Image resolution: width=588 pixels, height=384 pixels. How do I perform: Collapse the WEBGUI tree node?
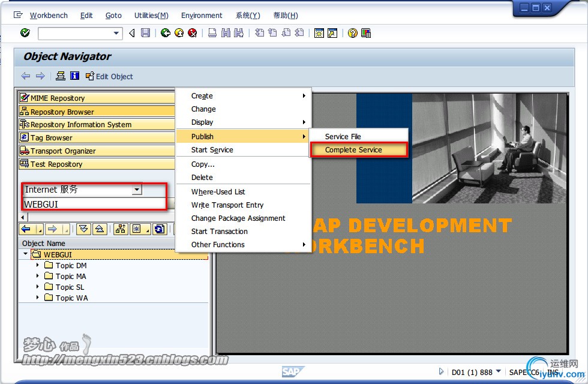25,254
